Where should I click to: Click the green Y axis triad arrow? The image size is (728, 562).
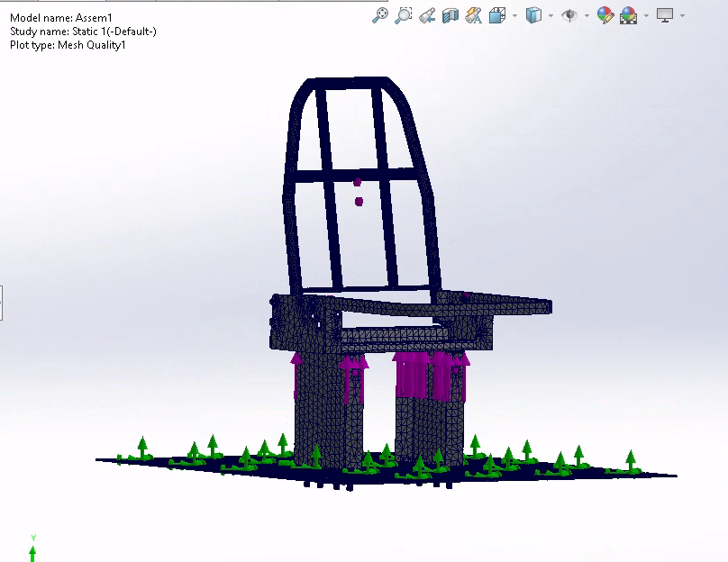[33, 551]
